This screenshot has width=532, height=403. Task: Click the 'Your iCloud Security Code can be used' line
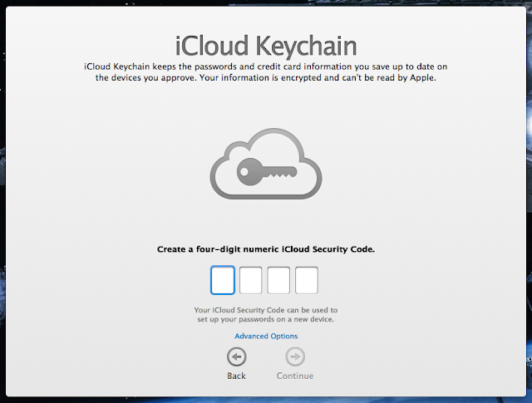[x=266, y=310]
